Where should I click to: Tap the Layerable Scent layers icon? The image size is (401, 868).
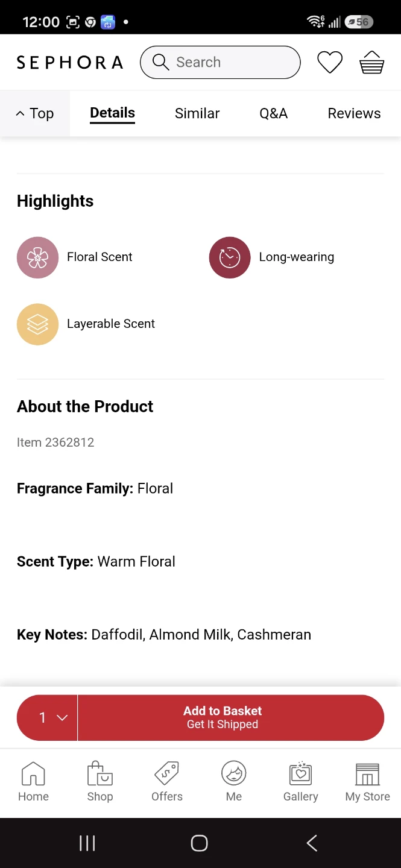point(37,324)
